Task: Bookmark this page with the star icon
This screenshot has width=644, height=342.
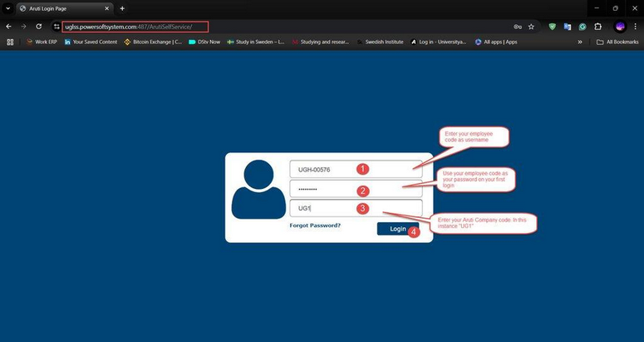Action: tap(531, 27)
